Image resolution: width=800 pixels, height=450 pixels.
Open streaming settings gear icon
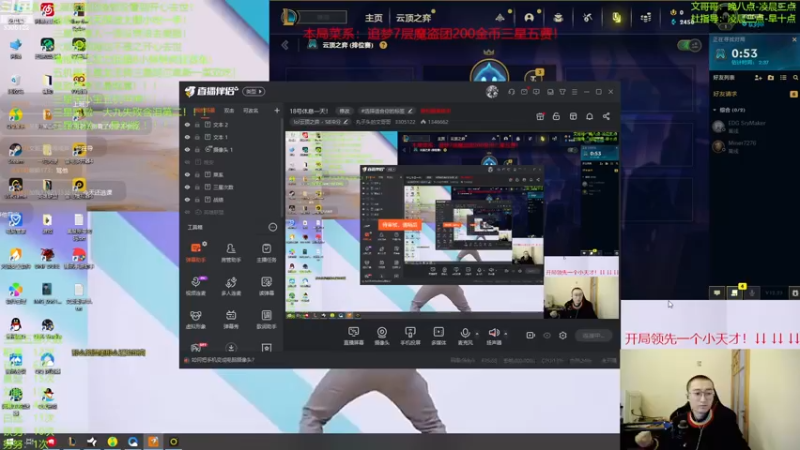coord(563,335)
